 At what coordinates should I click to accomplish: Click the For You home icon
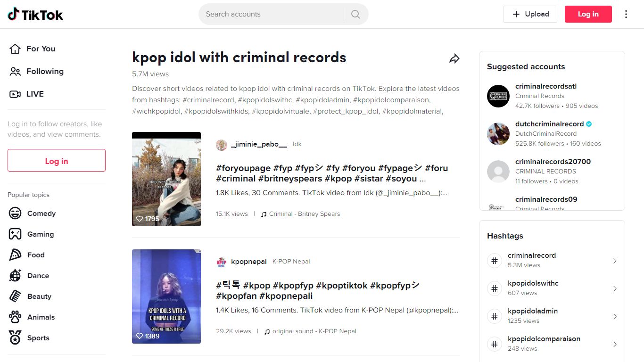(x=15, y=49)
